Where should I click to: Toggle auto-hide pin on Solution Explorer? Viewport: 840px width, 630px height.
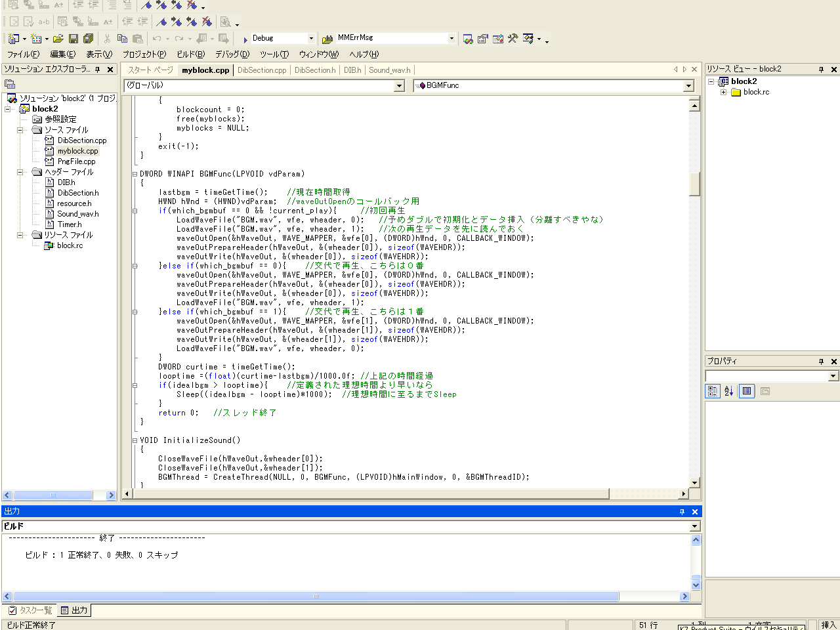[98, 70]
